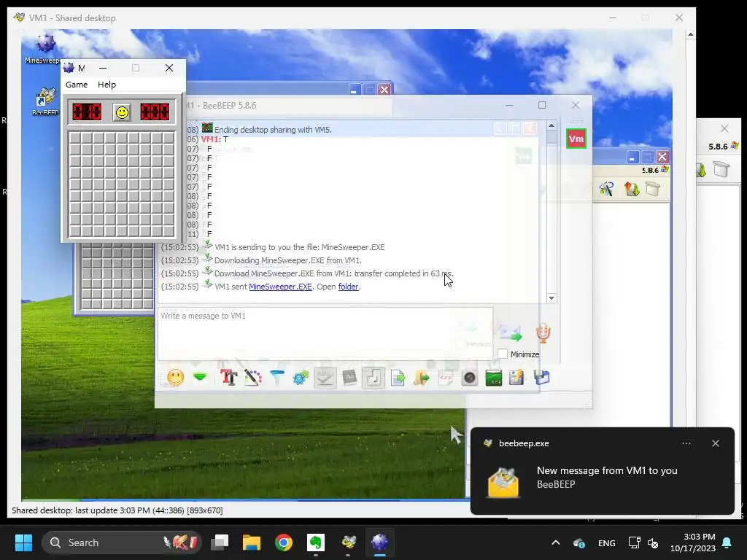Click the floppy disk with pencil save icon
This screenshot has width=747, height=560.
517,378
